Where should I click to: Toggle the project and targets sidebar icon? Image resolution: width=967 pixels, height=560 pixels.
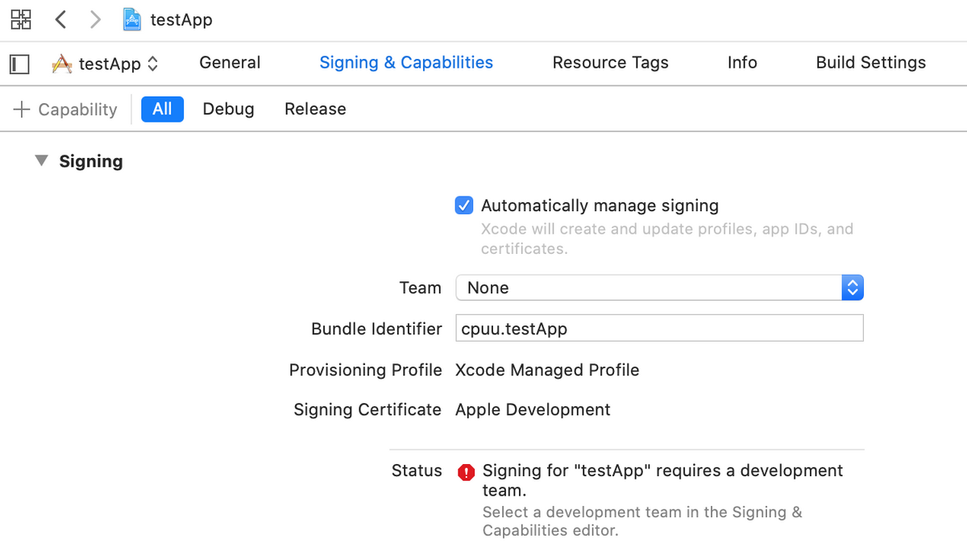(19, 64)
